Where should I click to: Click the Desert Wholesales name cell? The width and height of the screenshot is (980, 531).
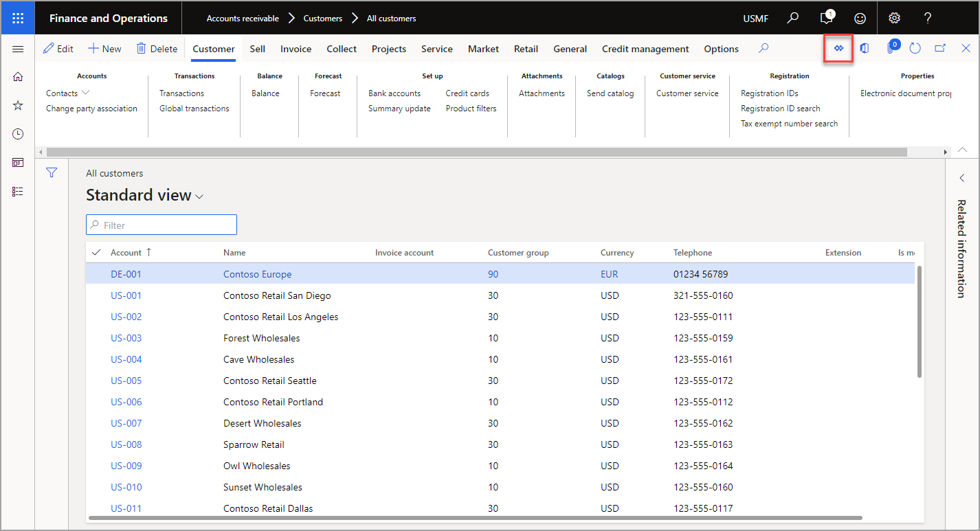click(263, 423)
